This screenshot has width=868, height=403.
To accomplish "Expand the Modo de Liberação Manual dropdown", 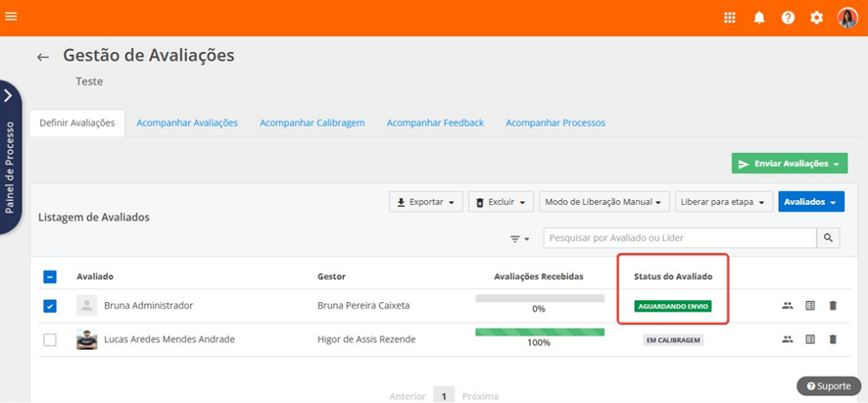I will point(604,202).
